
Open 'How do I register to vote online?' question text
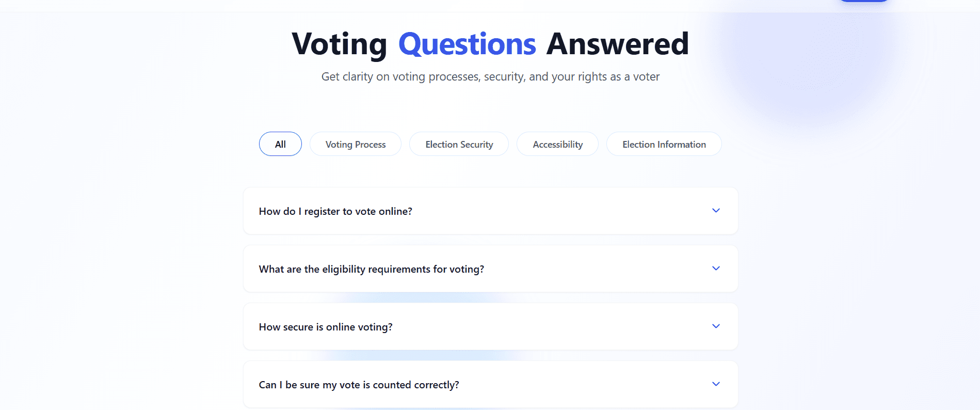[335, 211]
